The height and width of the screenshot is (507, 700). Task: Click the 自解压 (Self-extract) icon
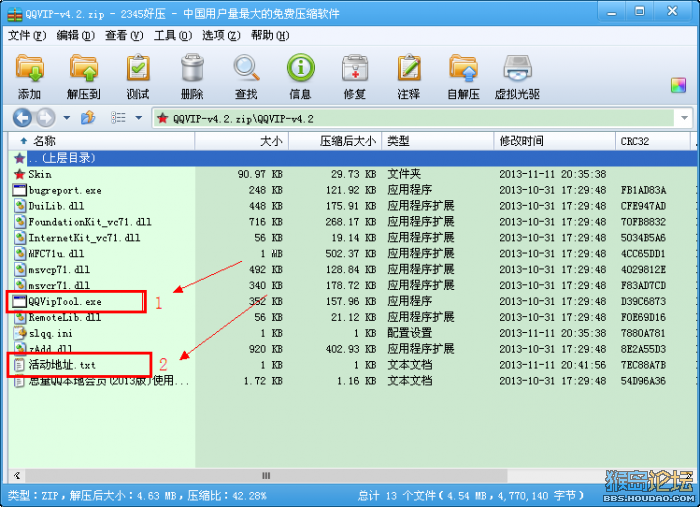(463, 68)
